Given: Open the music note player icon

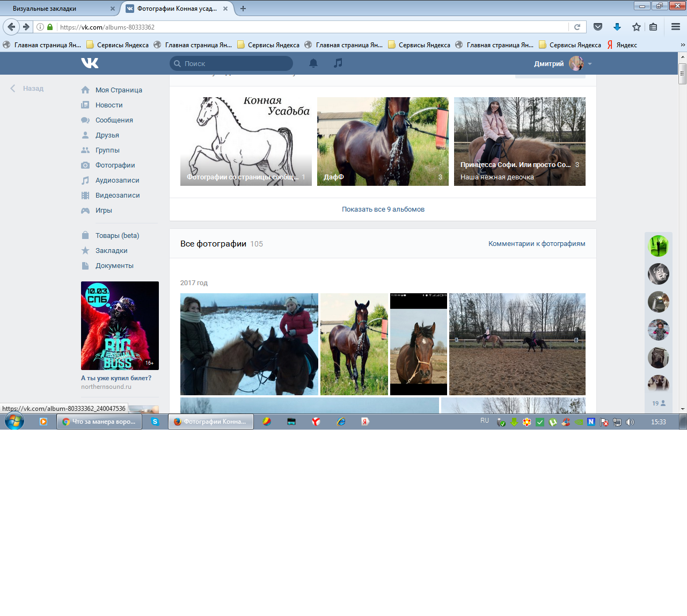Looking at the screenshot, I should point(338,63).
